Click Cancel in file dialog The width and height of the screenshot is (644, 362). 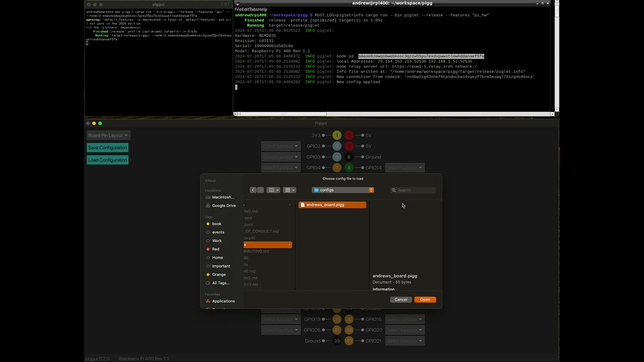(401, 300)
